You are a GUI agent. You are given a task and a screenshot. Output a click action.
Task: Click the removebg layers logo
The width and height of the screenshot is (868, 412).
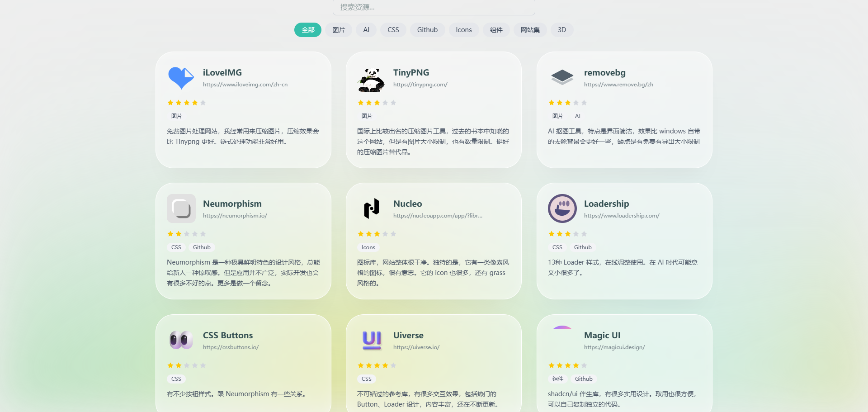562,77
